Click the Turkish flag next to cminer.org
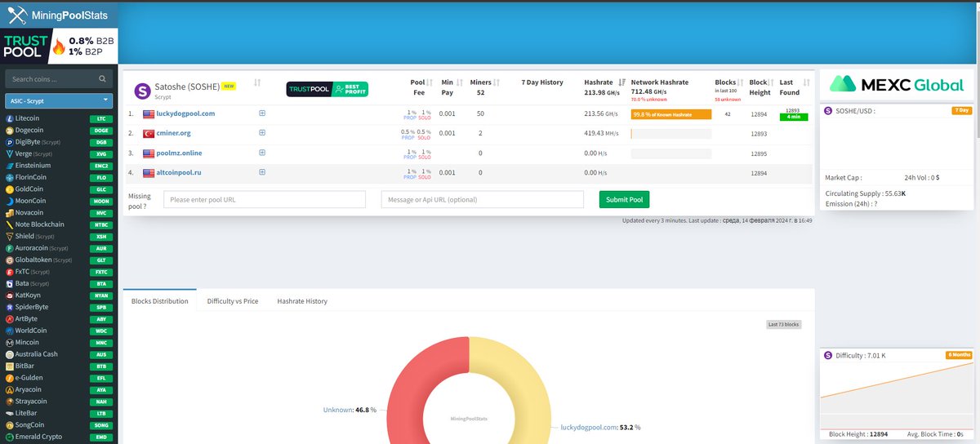The width and height of the screenshot is (980, 444). (x=149, y=134)
